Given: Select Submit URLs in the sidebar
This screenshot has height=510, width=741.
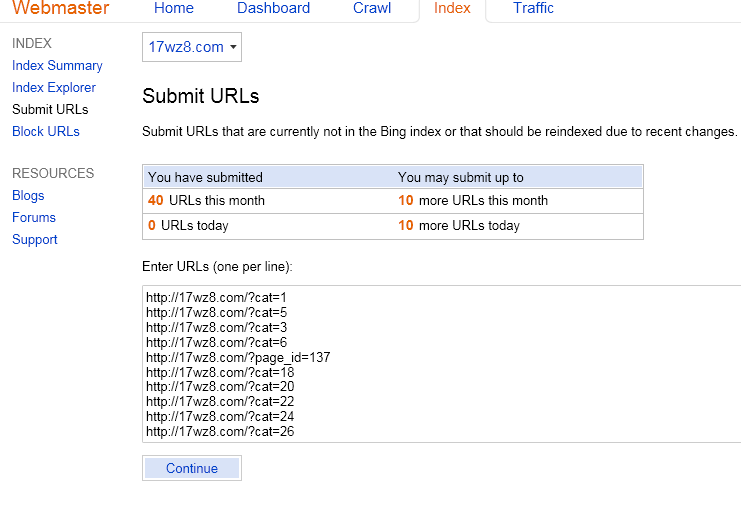Looking at the screenshot, I should [x=50, y=110].
